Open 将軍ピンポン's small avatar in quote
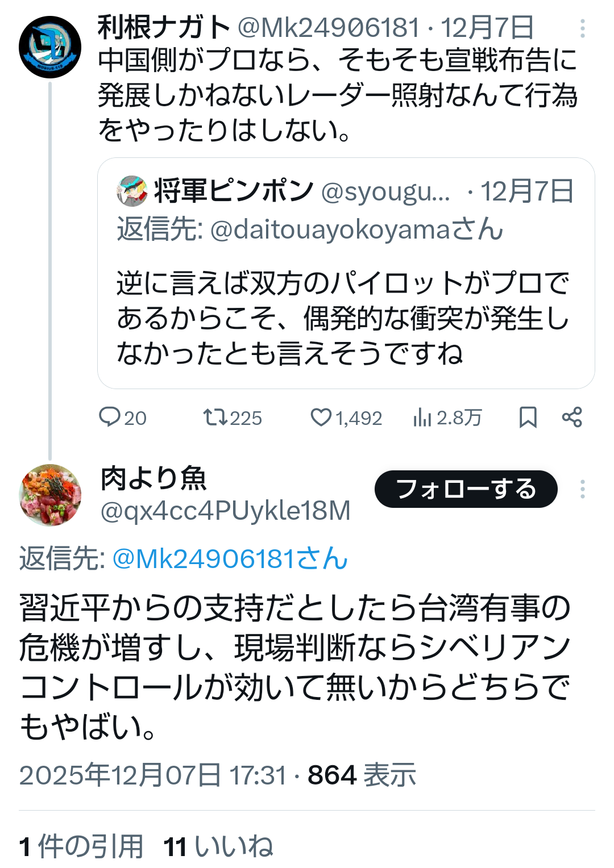Image resolution: width=614 pixels, height=868 pixels. point(132,191)
